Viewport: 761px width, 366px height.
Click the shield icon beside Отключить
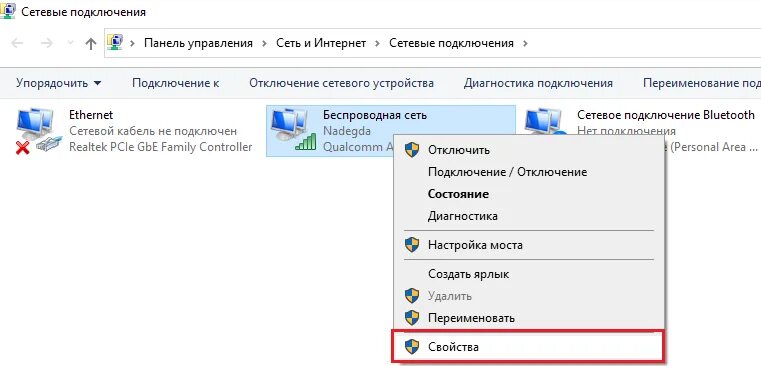pos(412,150)
